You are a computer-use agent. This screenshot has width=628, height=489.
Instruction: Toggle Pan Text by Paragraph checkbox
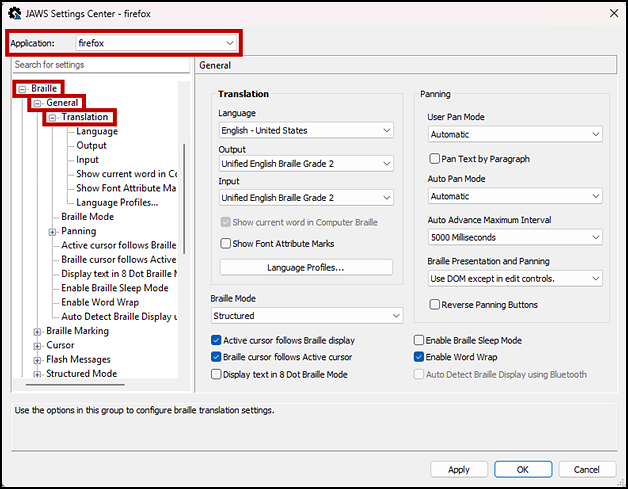pyautogui.click(x=435, y=159)
